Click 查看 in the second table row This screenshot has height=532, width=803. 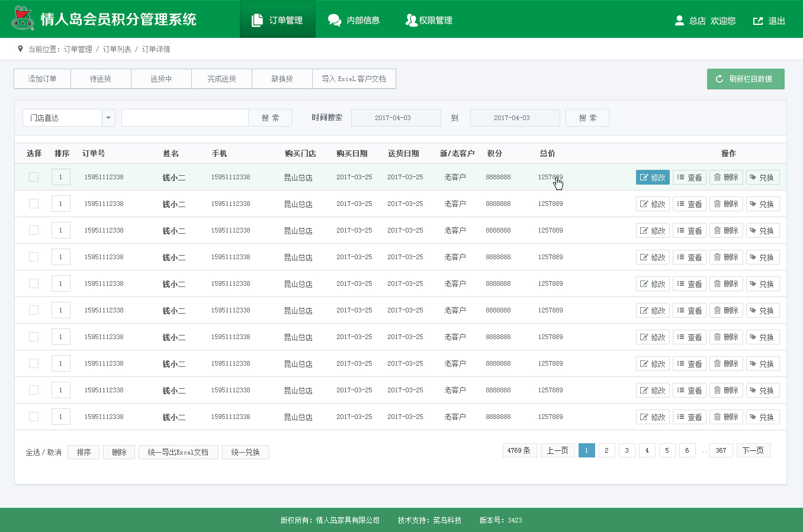point(689,204)
